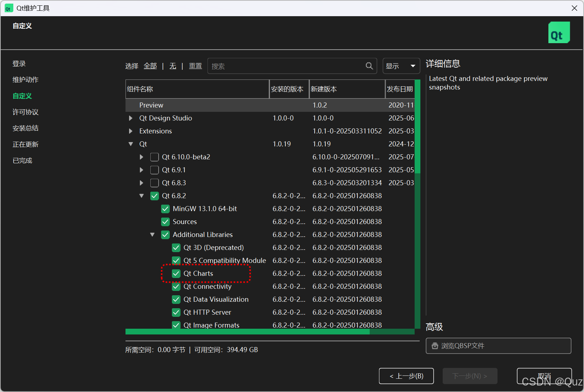Click the 搜索 search input field
This screenshot has height=392, width=584.
292,66
